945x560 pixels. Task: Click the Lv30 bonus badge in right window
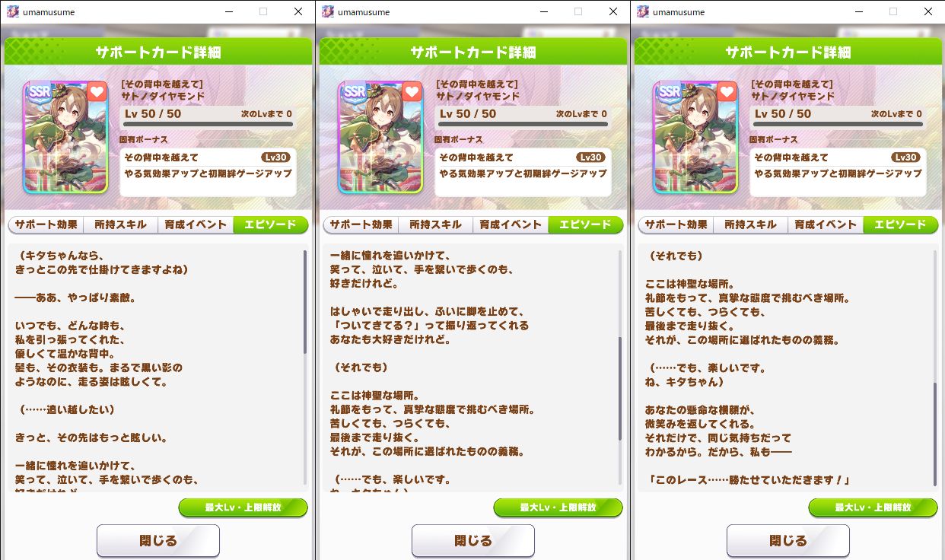[x=906, y=157]
